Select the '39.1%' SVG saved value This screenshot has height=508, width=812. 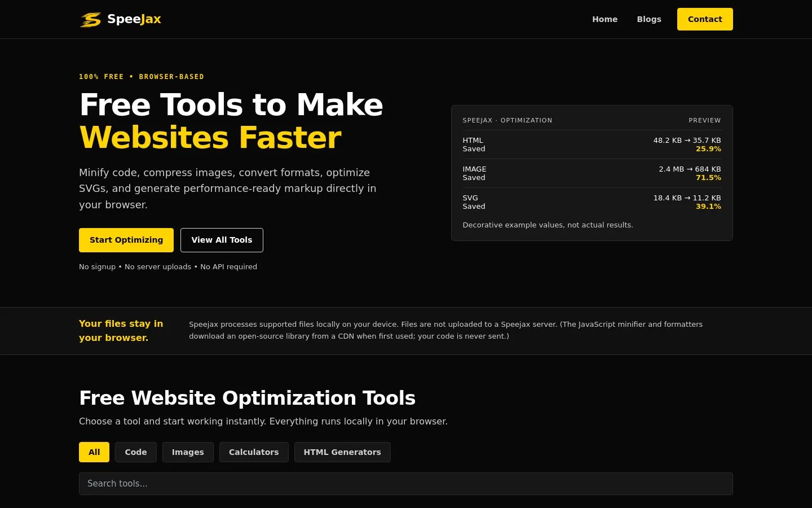[708, 207]
